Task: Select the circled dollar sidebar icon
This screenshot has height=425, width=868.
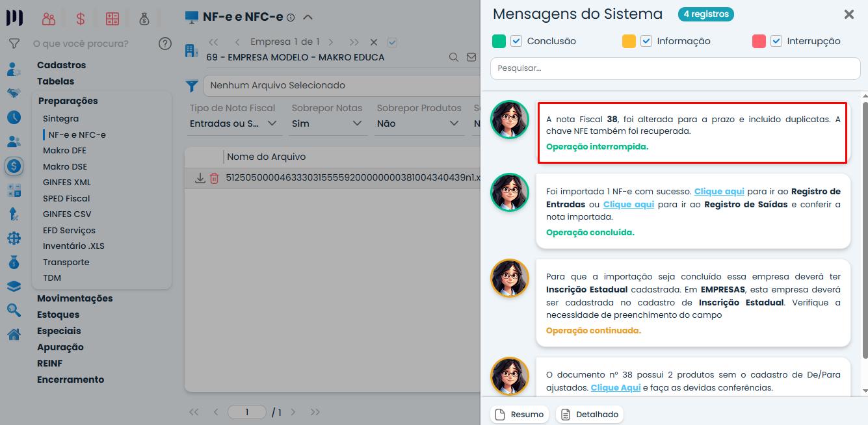Action: click(x=14, y=166)
